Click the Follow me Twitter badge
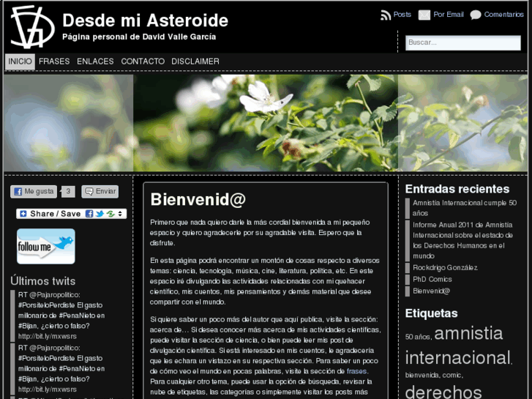Viewport: 532px width, 399px height. 46,246
